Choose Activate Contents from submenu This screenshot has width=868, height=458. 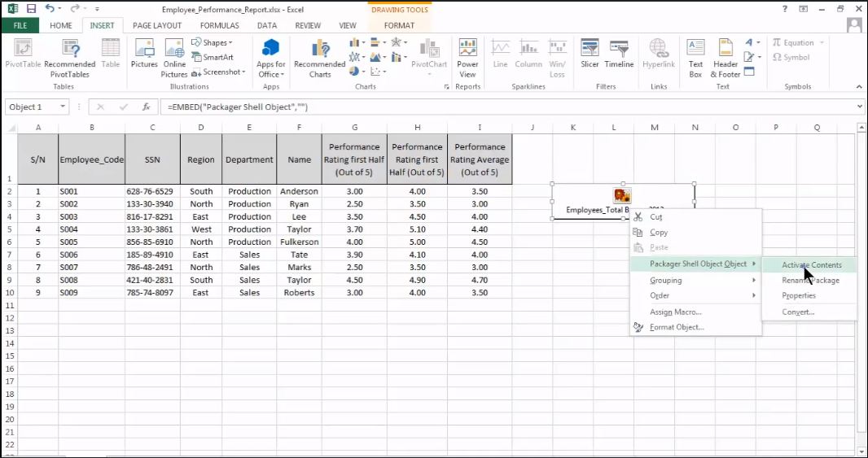(812, 265)
